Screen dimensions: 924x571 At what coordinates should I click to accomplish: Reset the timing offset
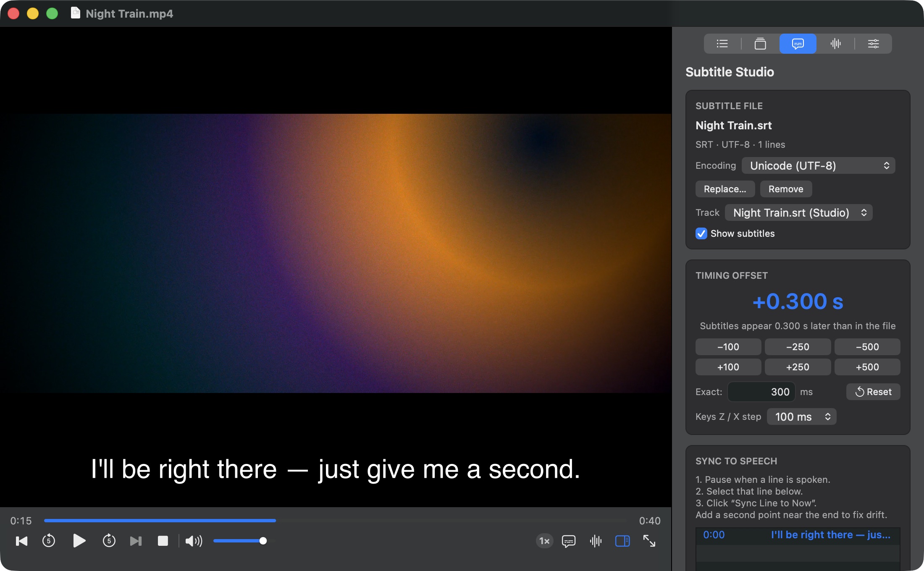click(873, 392)
